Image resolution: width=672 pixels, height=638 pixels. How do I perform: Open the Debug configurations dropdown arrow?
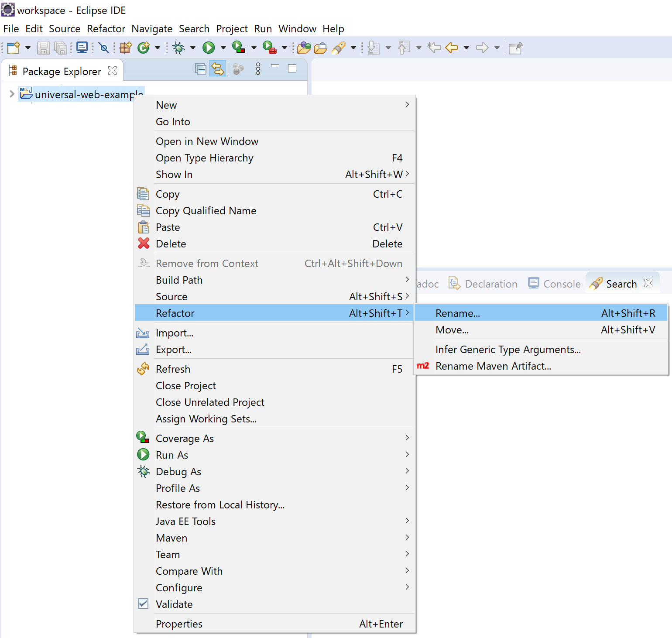(x=193, y=48)
